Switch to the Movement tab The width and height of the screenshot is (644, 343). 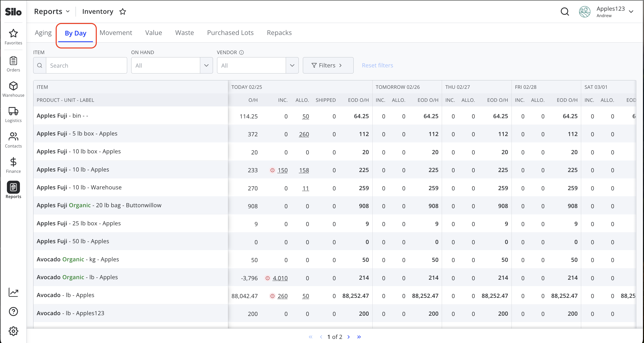pos(116,33)
